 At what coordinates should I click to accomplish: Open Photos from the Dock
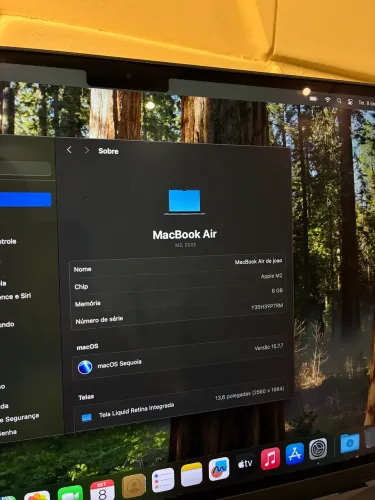pyautogui.click(x=37, y=496)
